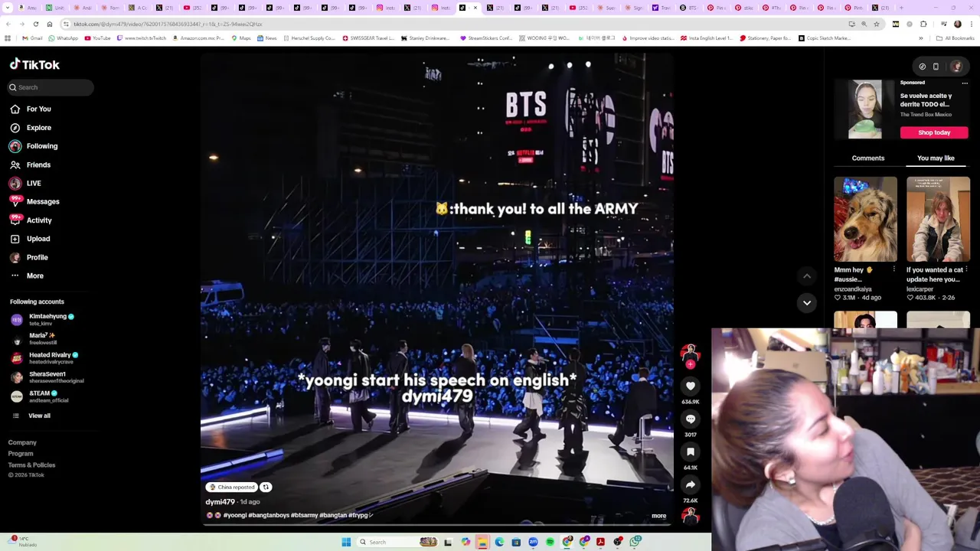980x551 pixels.
Task: Open the Windows Start menu
Action: tap(346, 542)
